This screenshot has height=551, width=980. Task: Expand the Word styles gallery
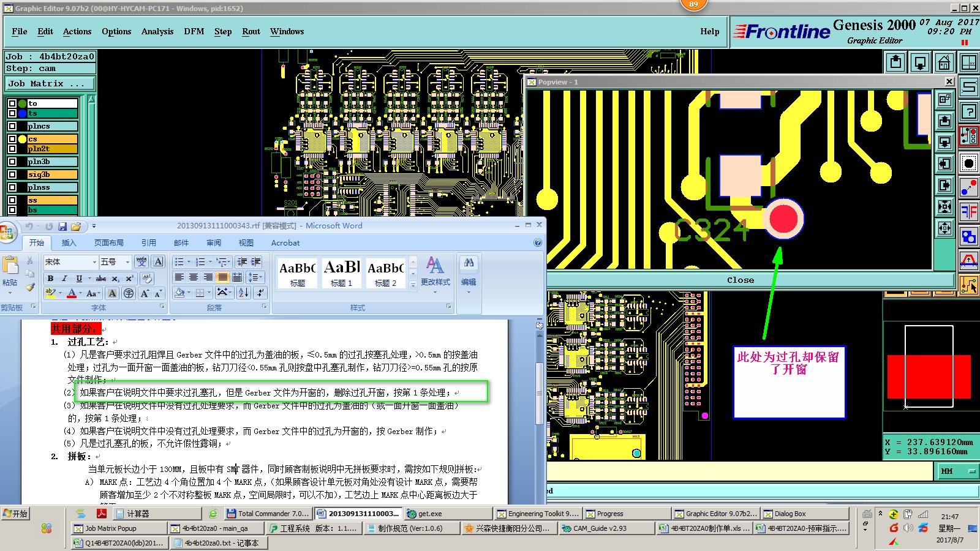click(413, 285)
